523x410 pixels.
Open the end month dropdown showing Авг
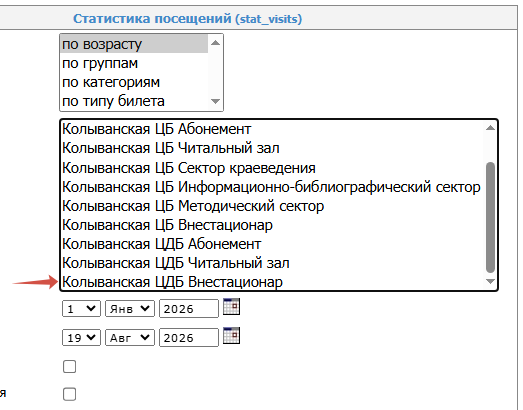coord(130,338)
